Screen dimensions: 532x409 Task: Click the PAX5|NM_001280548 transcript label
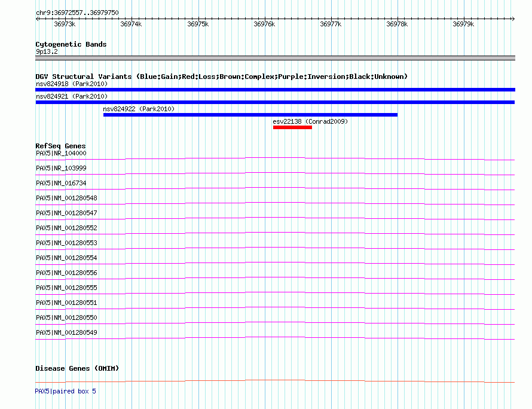pyautogui.click(x=66, y=198)
